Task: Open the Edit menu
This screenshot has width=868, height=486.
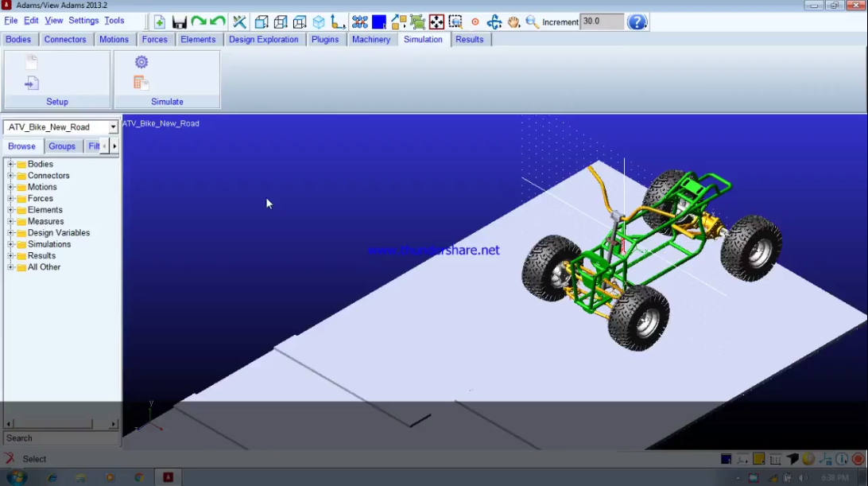Action: (x=31, y=21)
